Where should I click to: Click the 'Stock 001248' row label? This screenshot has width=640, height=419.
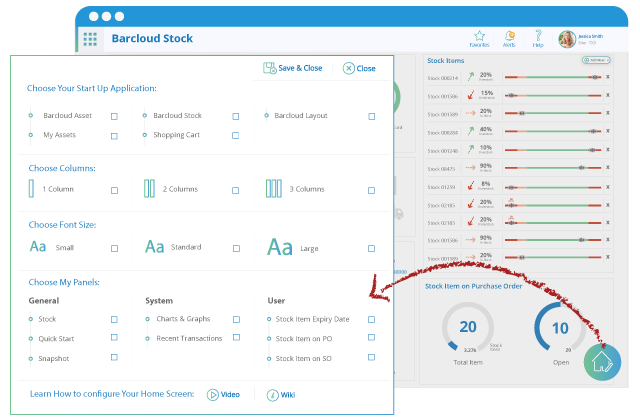coord(442,151)
